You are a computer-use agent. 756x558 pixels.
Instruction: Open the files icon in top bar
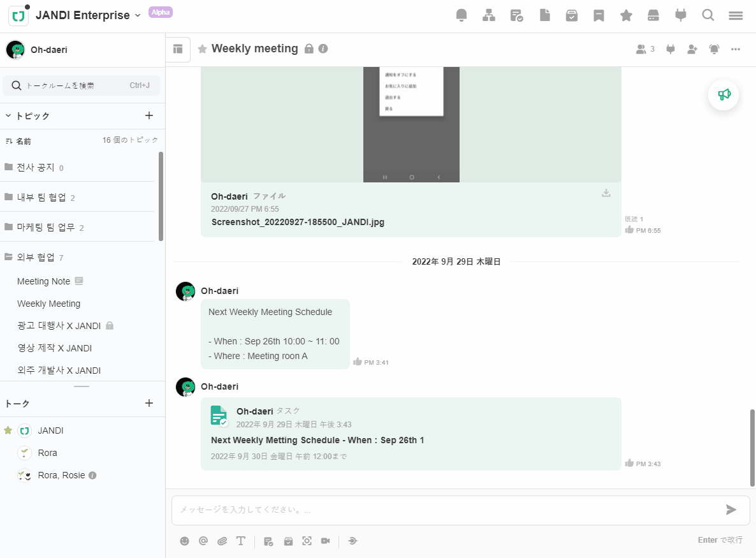(x=545, y=15)
